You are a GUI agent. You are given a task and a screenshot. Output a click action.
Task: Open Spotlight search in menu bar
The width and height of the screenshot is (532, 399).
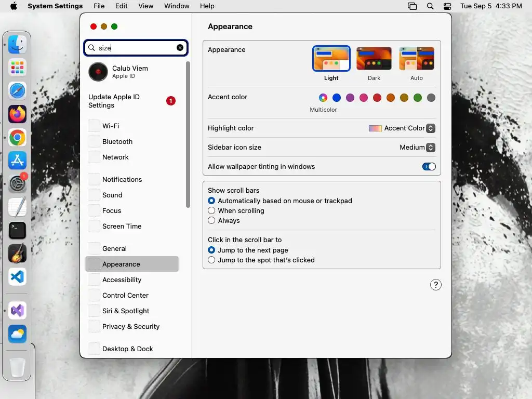430,6
